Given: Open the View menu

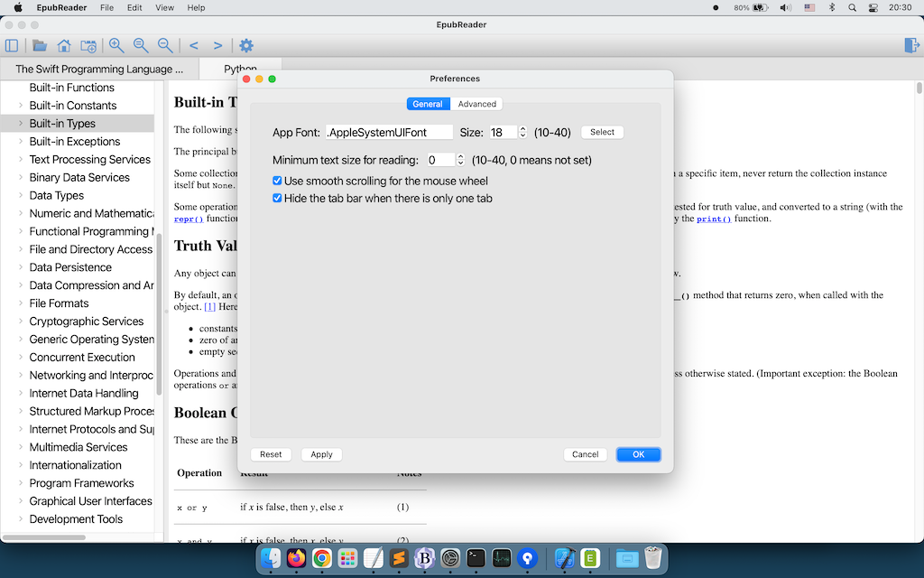Looking at the screenshot, I should click(x=164, y=8).
